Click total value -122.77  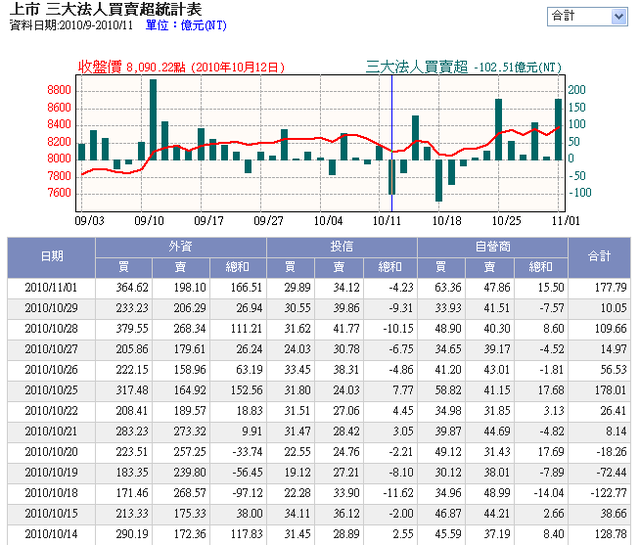click(x=609, y=493)
